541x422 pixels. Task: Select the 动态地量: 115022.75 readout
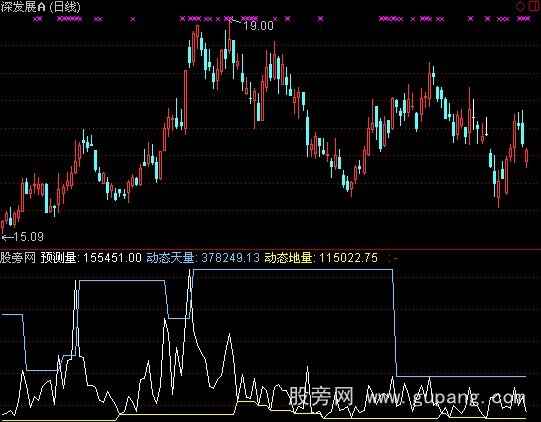(321, 258)
